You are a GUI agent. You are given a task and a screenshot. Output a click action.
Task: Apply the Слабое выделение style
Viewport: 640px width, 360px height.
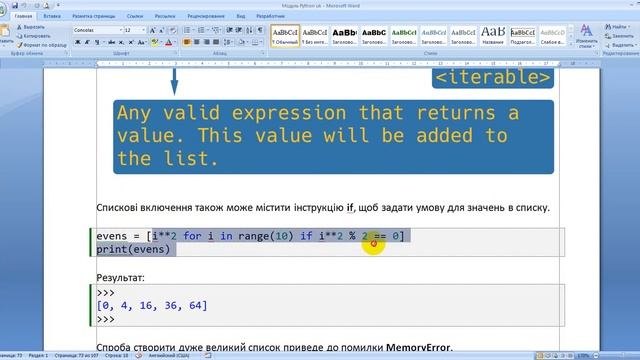pos(552,36)
